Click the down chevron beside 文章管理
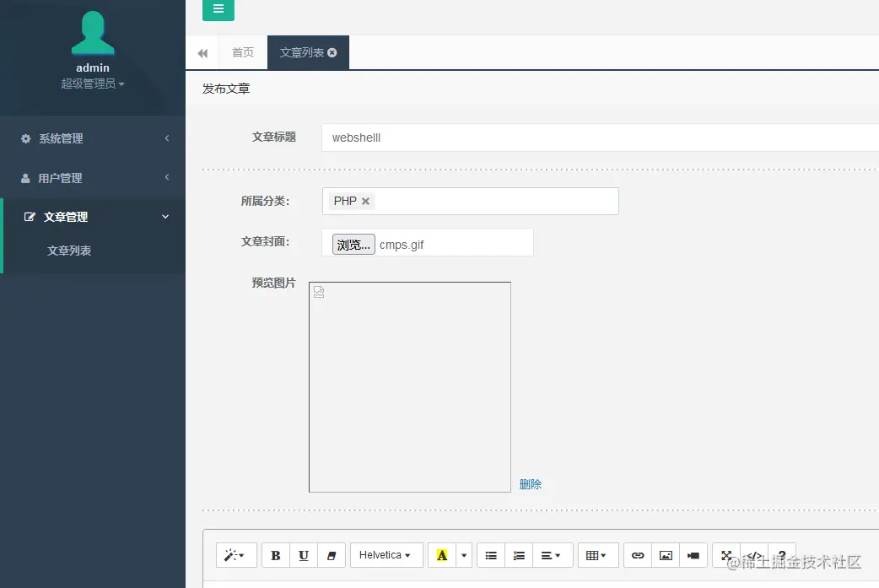This screenshot has width=879, height=588. pos(165,216)
